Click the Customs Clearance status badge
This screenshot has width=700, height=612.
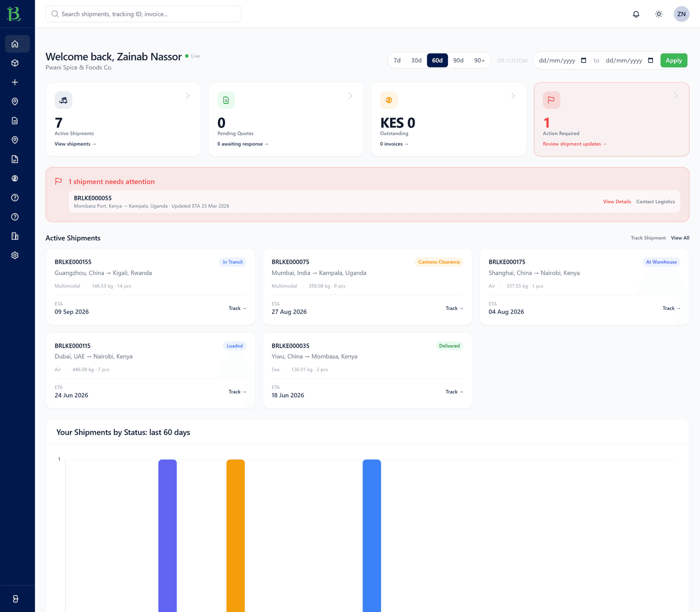click(439, 262)
